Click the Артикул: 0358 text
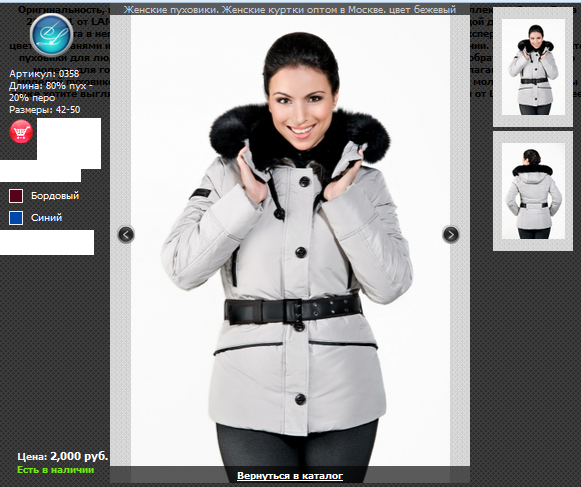 click(x=44, y=74)
